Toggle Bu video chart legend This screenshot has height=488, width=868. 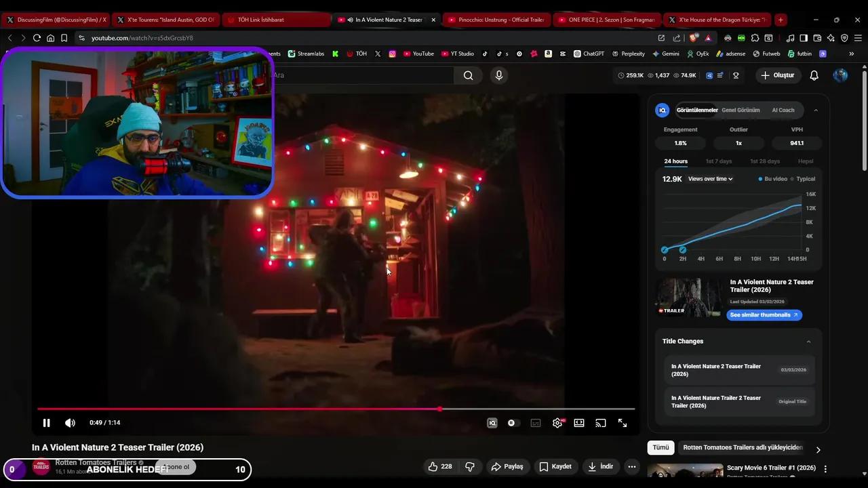coord(773,179)
